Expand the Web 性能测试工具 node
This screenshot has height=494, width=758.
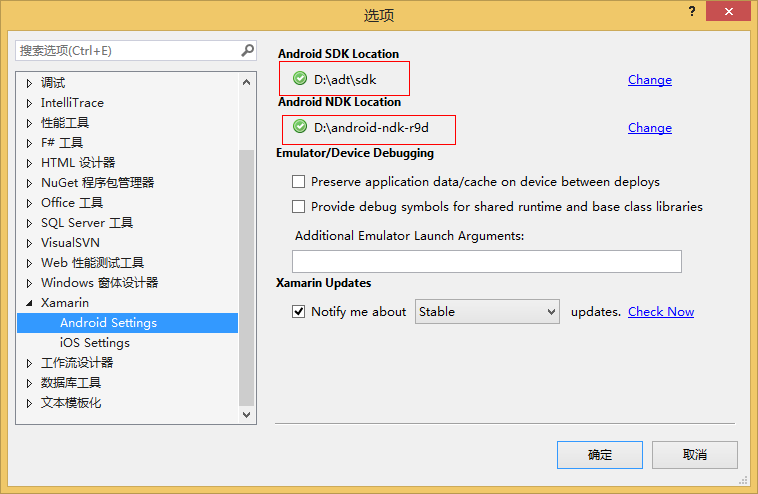29,263
